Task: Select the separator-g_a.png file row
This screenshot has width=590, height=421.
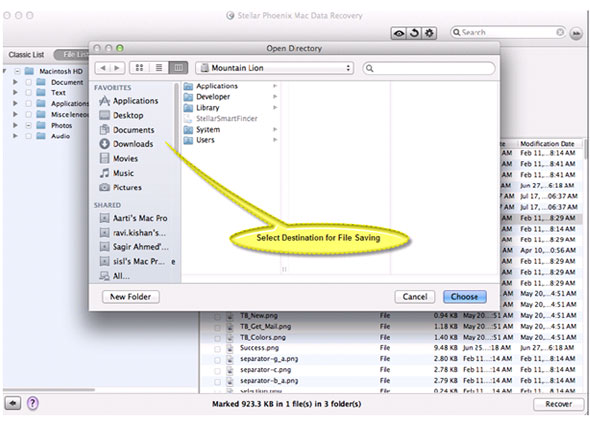Action: pyautogui.click(x=391, y=359)
